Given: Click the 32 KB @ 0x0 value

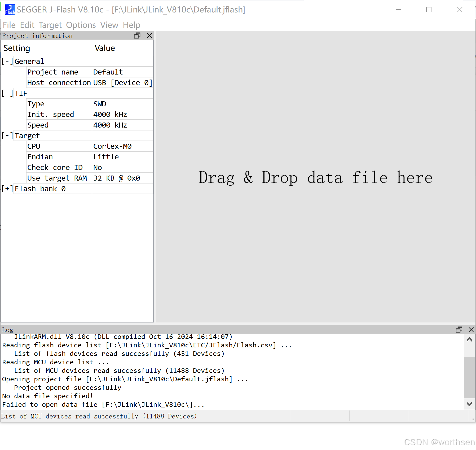Looking at the screenshot, I should [x=123, y=178].
